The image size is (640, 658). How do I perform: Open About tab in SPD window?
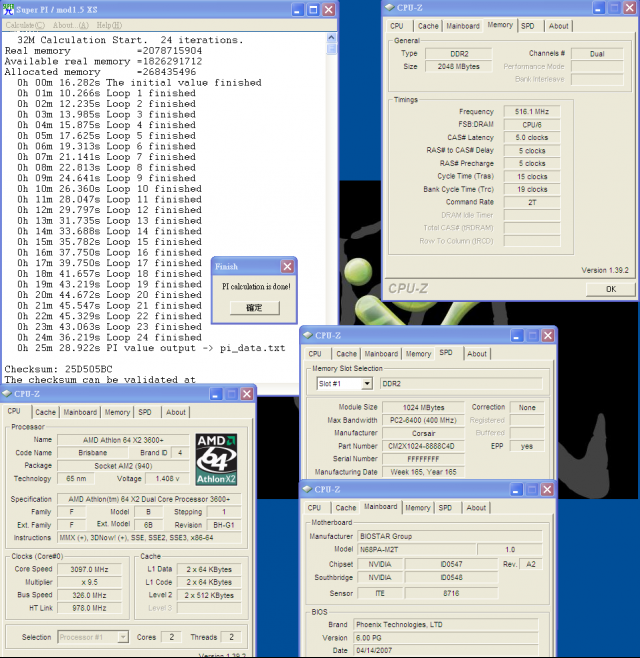pos(477,354)
